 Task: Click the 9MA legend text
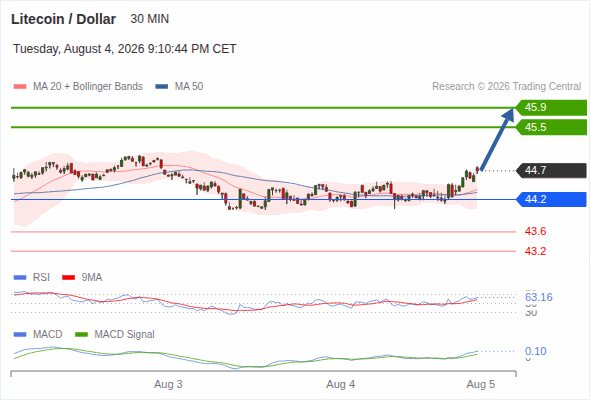[x=92, y=278]
